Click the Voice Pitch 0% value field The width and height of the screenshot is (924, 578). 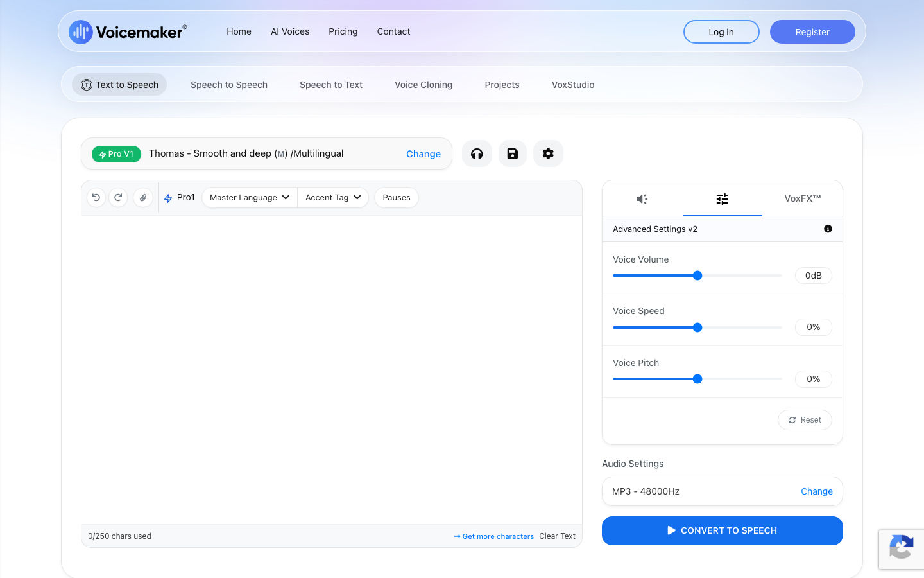point(814,379)
